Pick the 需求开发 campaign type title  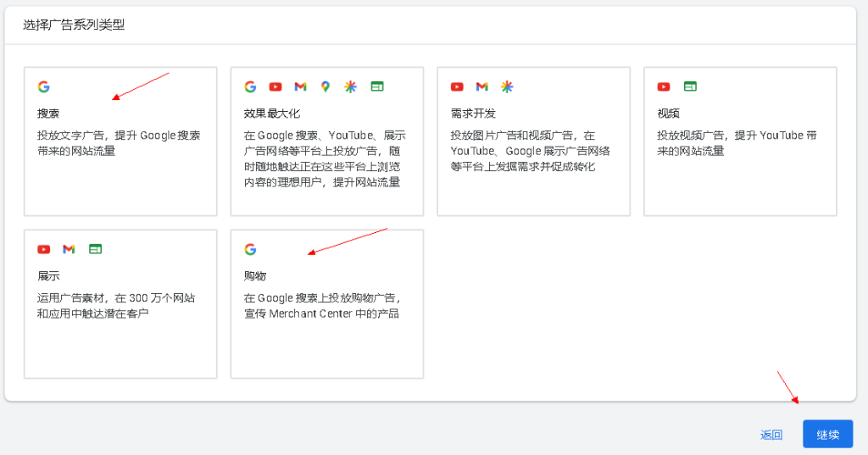coord(473,114)
